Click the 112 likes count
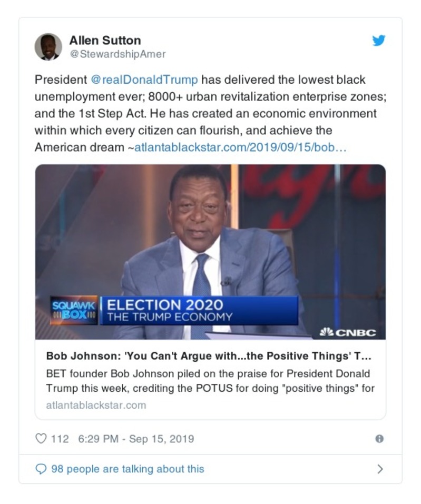Screen dimensions: 421x504 coord(60,439)
